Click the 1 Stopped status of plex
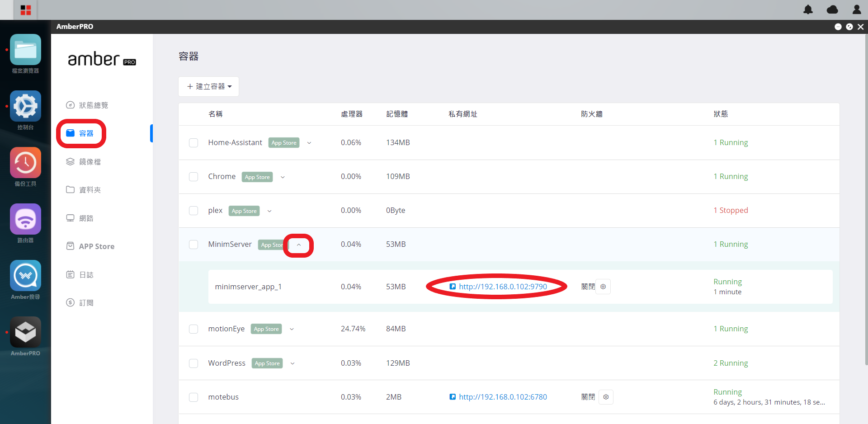Image resolution: width=868 pixels, height=424 pixels. [731, 210]
